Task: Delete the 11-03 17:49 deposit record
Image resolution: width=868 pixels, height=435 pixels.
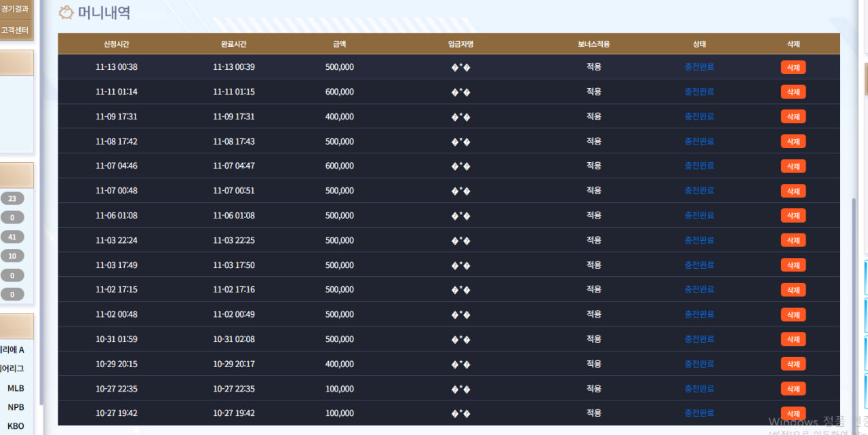Action: (x=793, y=265)
